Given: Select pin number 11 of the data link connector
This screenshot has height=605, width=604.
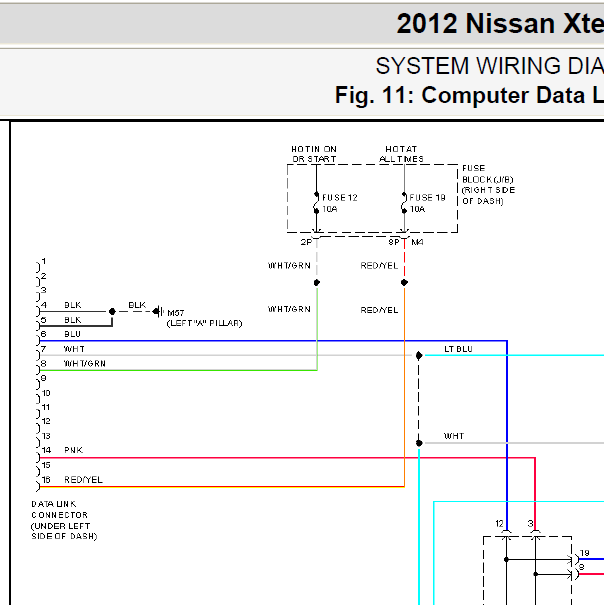Looking at the screenshot, I should point(46,407).
